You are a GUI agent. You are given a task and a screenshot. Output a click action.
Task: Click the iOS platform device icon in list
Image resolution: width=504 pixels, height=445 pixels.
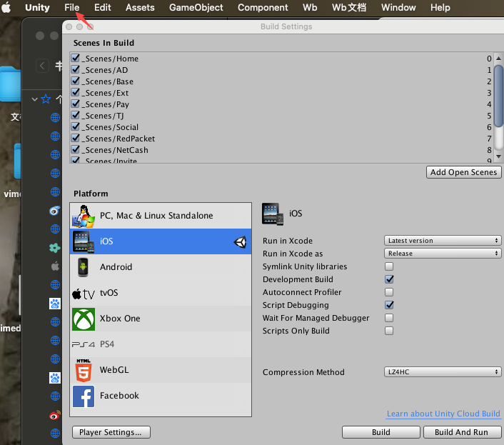pyautogui.click(x=84, y=241)
